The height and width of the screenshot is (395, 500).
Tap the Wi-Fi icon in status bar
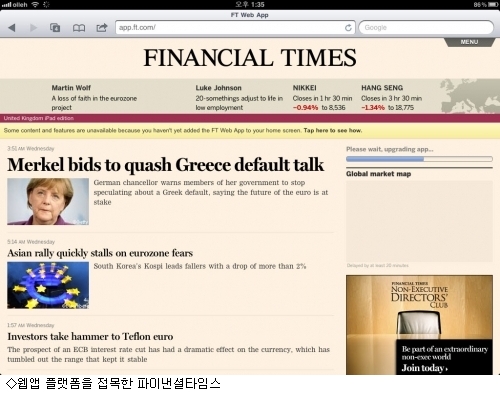pos(35,5)
